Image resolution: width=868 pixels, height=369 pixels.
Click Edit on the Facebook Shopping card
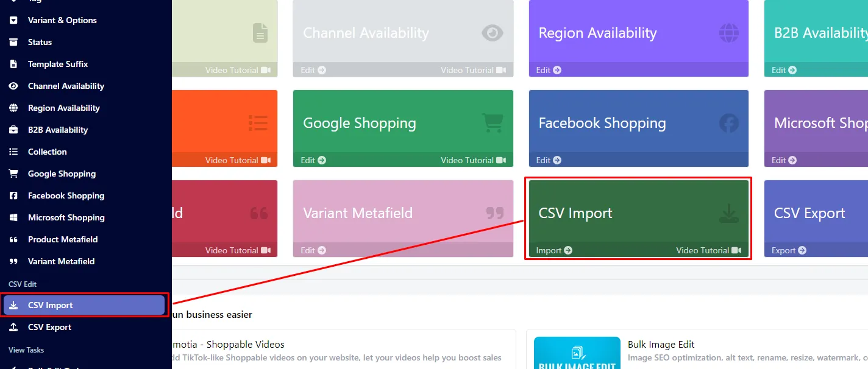click(x=549, y=160)
